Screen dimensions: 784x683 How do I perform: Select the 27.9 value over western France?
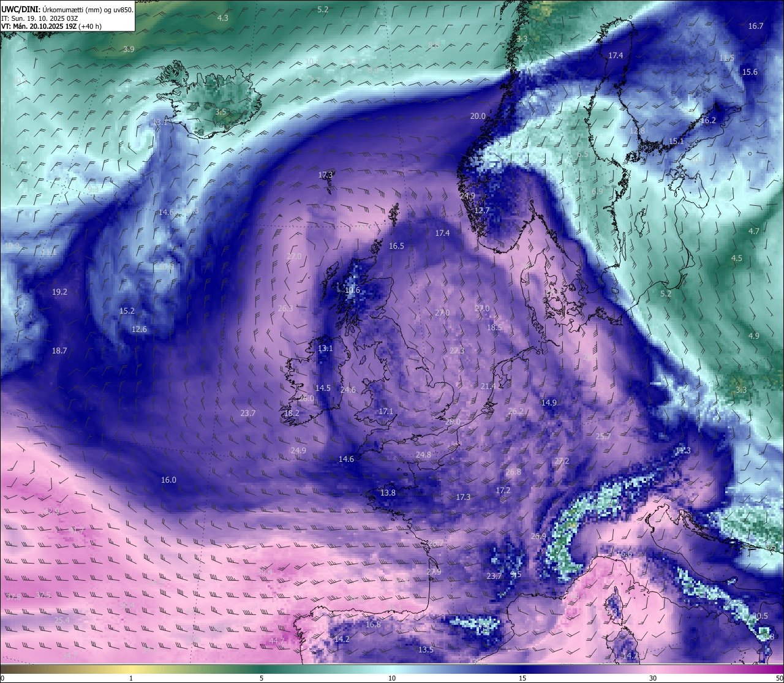[434, 572]
